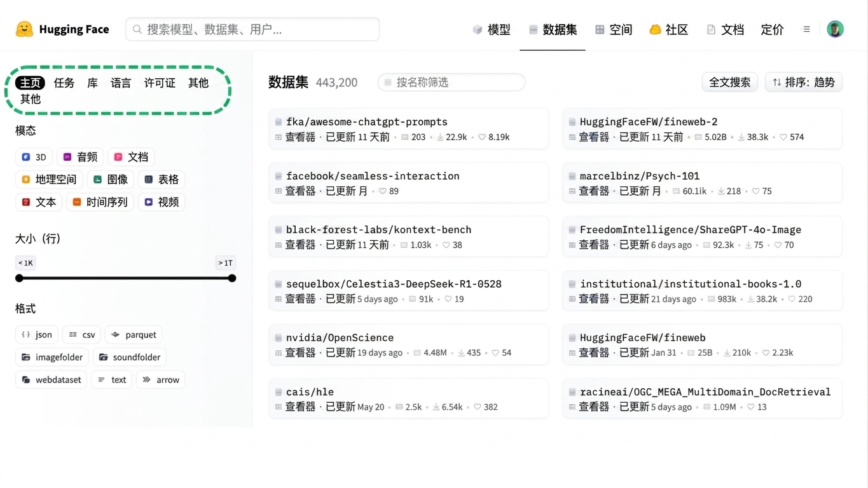This screenshot has width=868, height=488.
Task: Filter by csv format
Action: coord(82,335)
